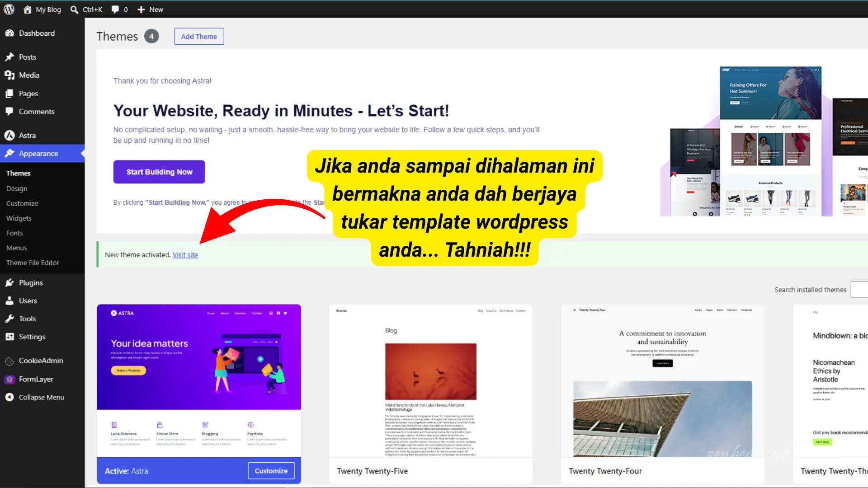Click 'Active: Astra' label text
The height and width of the screenshot is (488, 868).
tap(126, 471)
